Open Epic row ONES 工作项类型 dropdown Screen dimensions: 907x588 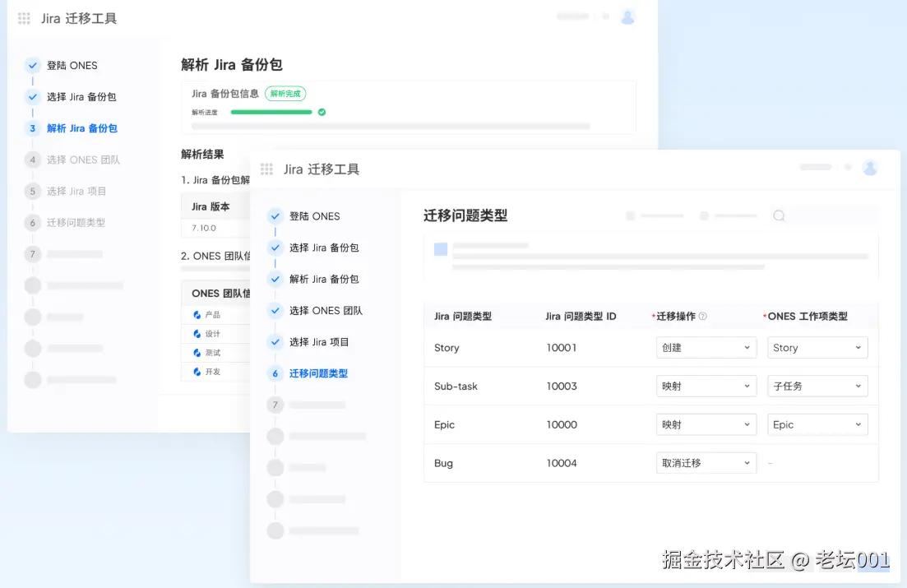tap(817, 425)
